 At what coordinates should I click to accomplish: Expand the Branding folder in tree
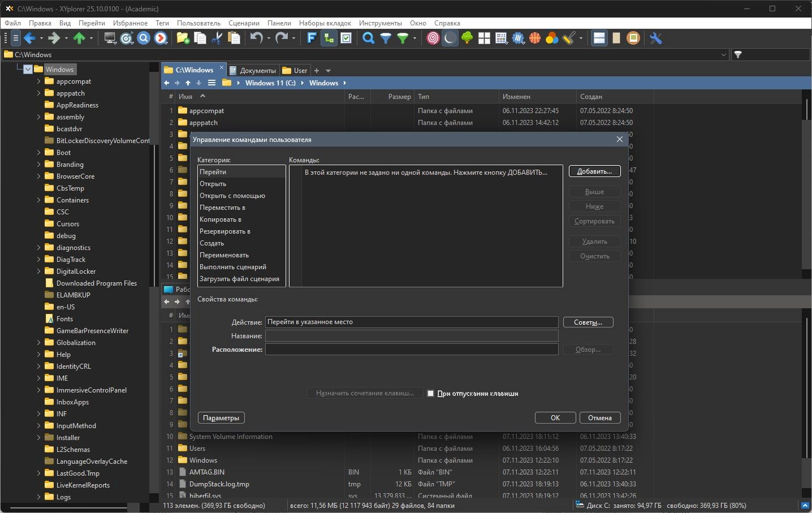(39, 165)
